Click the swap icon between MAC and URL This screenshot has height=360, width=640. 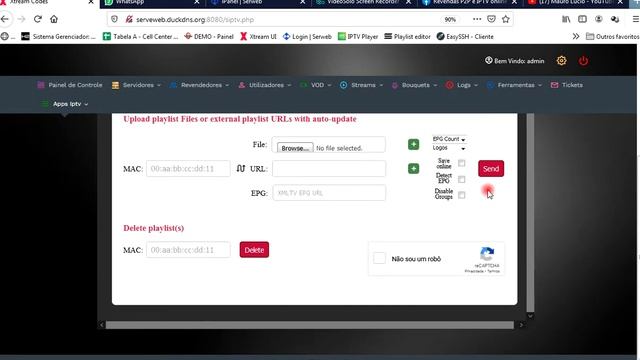click(x=241, y=168)
